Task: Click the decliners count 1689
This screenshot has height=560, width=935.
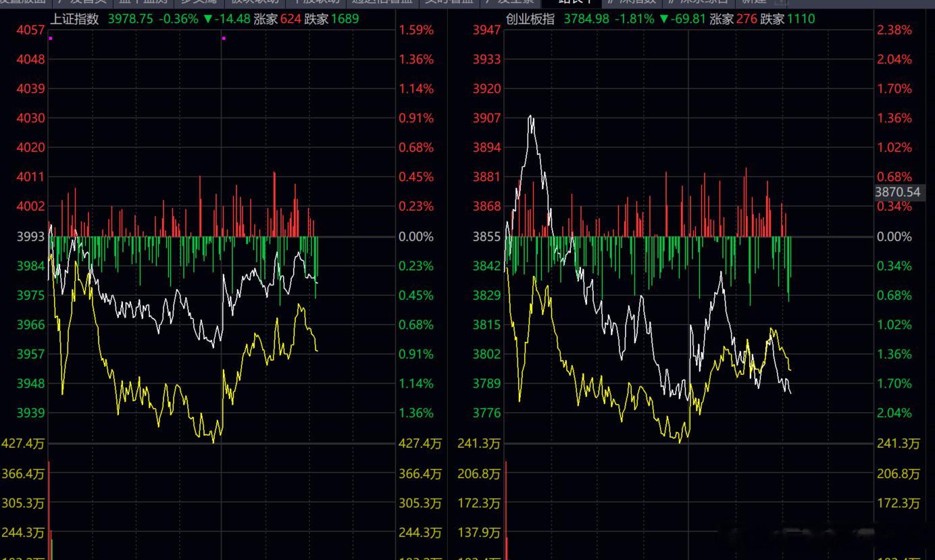Action: (345, 19)
